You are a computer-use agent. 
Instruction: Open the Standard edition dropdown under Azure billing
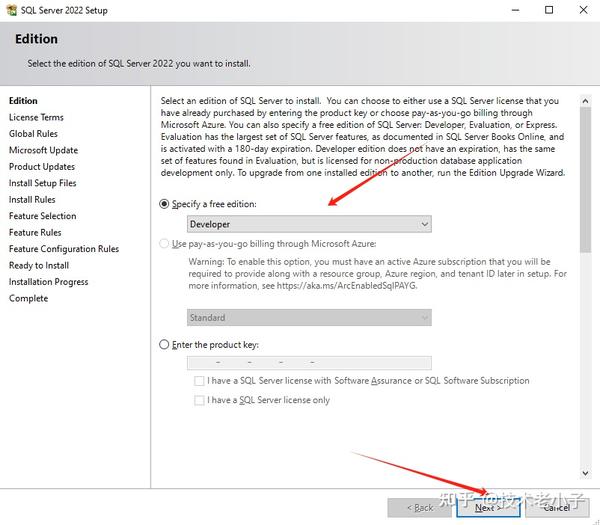click(x=309, y=318)
